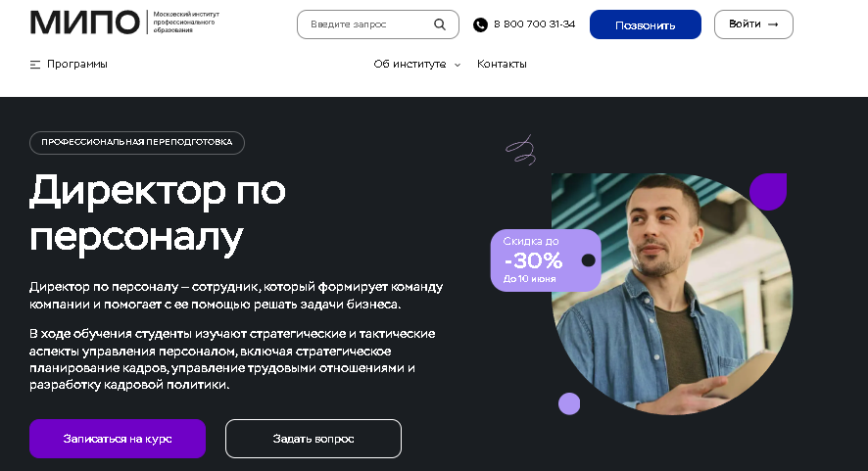The height and width of the screenshot is (471, 868).
Task: Click the phone handset icon
Action: coord(480,24)
